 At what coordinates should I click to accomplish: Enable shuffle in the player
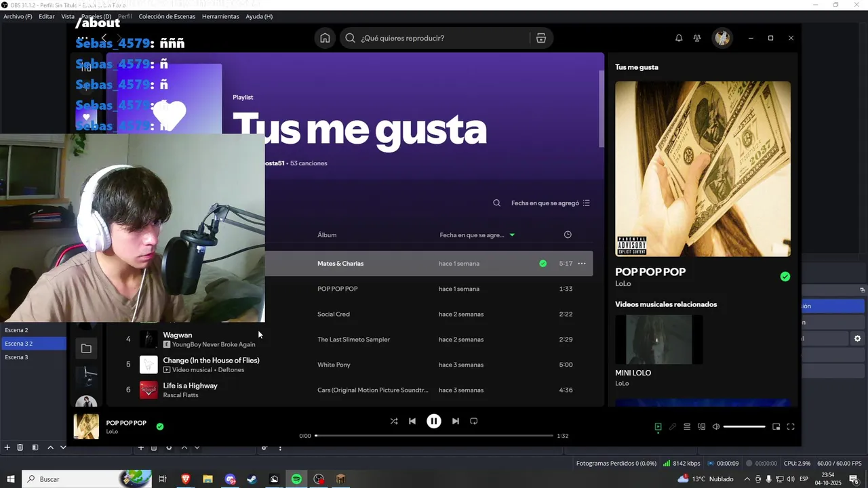[x=394, y=421]
